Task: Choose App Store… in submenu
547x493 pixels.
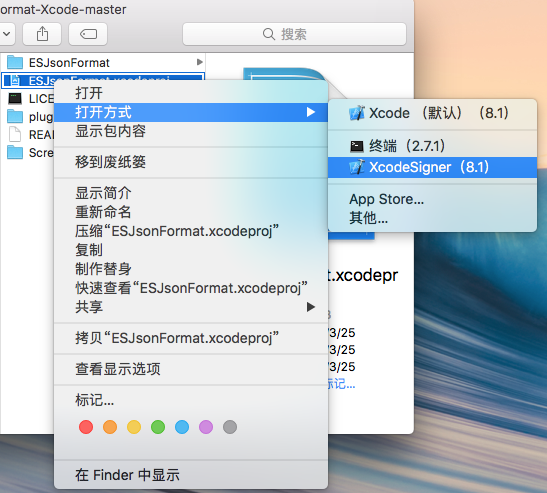Action: (387, 199)
